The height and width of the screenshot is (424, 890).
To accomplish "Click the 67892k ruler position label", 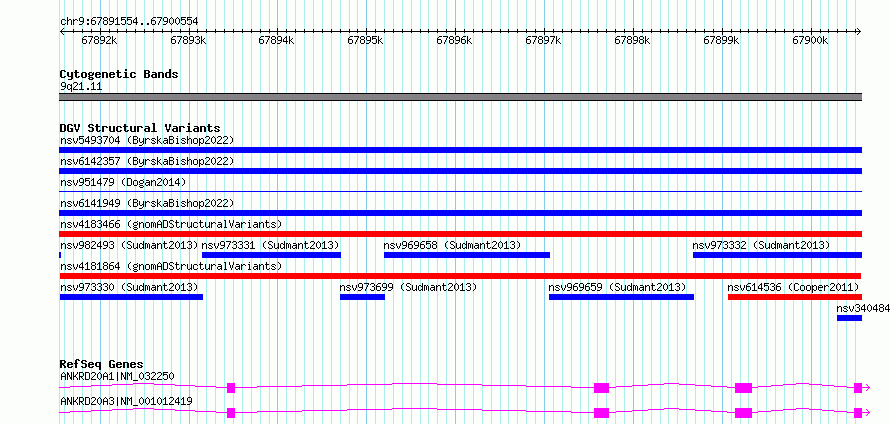I will pyautogui.click(x=99, y=40).
